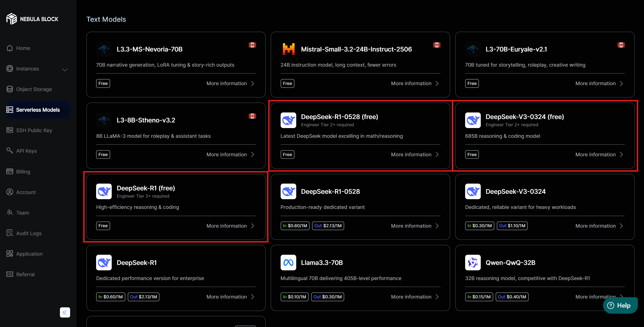
Task: Click the Mistral-Small-3.2-24B-Instruct-2506 title
Action: [x=356, y=49]
